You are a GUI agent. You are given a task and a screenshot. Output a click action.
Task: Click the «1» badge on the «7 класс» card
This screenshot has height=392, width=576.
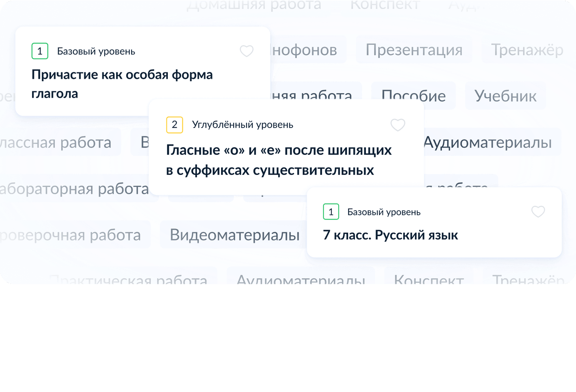click(x=331, y=212)
